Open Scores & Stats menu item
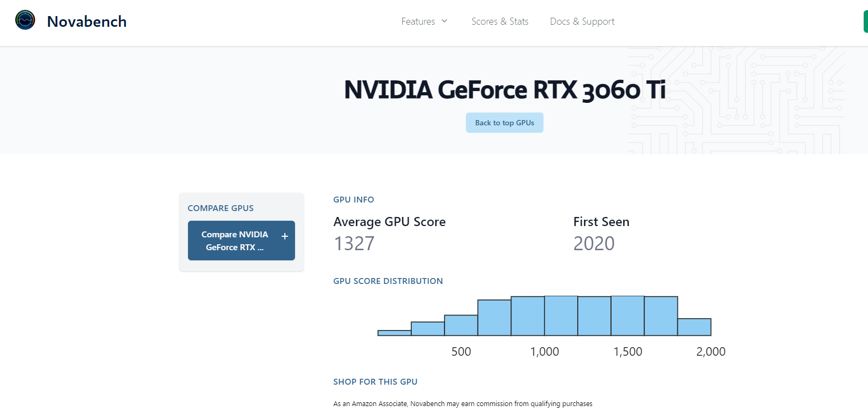Screen dimensions: 868x420 (x=500, y=21)
